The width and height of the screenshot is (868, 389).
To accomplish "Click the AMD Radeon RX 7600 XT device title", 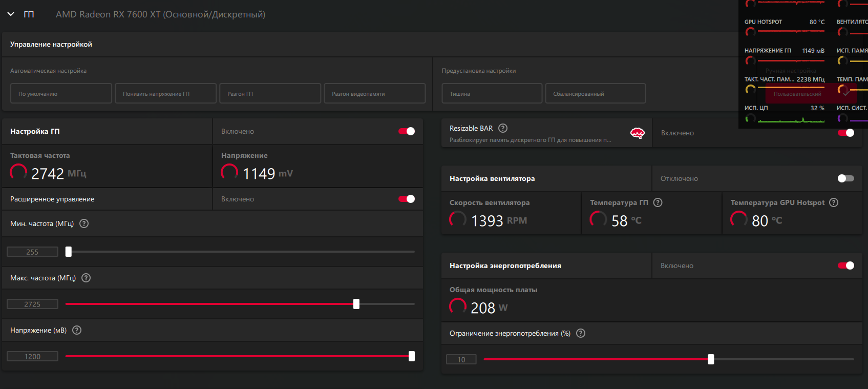I will coord(160,14).
